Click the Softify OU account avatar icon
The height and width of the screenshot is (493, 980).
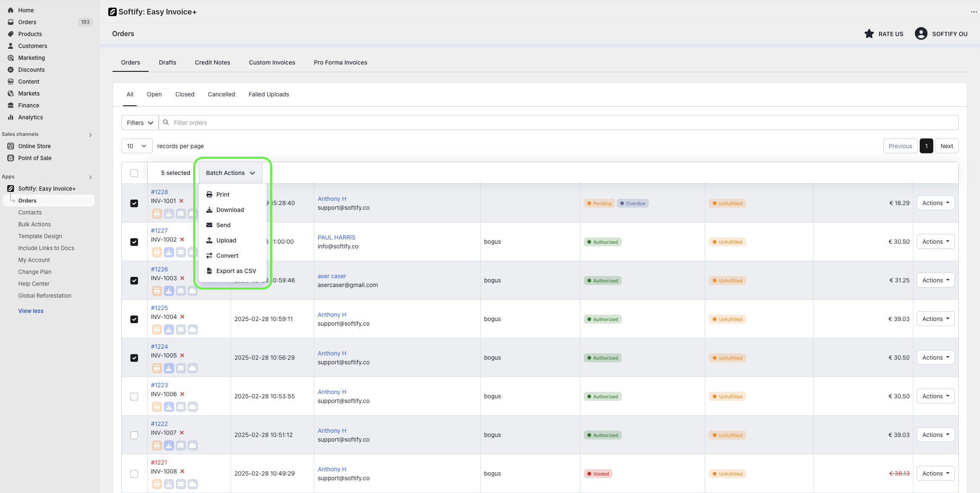pos(921,34)
